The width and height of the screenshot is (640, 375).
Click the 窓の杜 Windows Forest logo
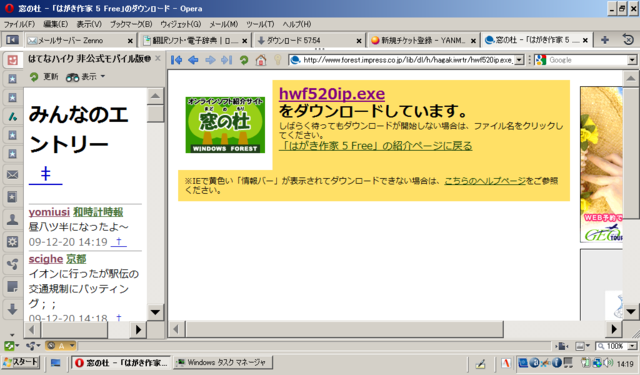[225, 125]
